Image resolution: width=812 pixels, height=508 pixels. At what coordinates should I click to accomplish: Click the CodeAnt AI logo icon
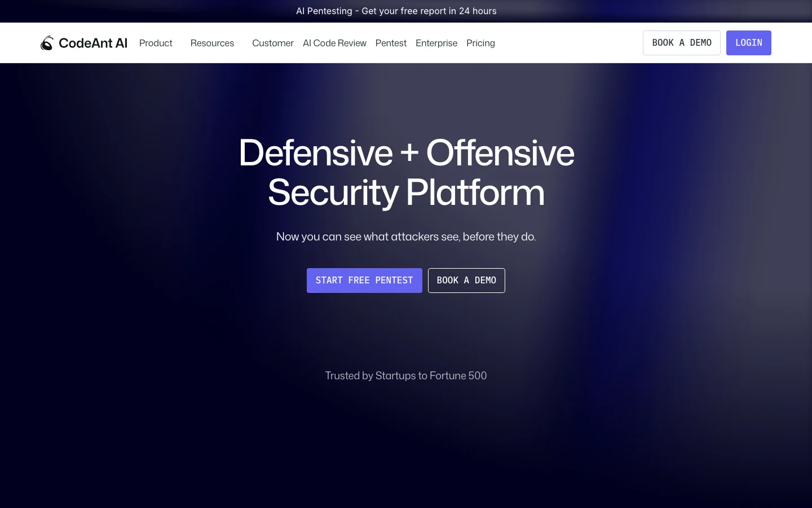47,43
